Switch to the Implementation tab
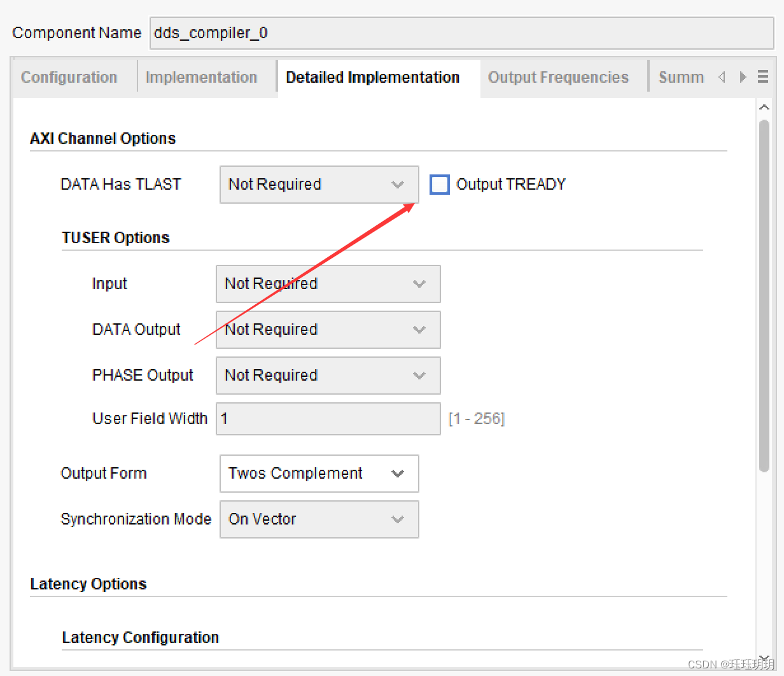The height and width of the screenshot is (676, 784). coord(201,78)
